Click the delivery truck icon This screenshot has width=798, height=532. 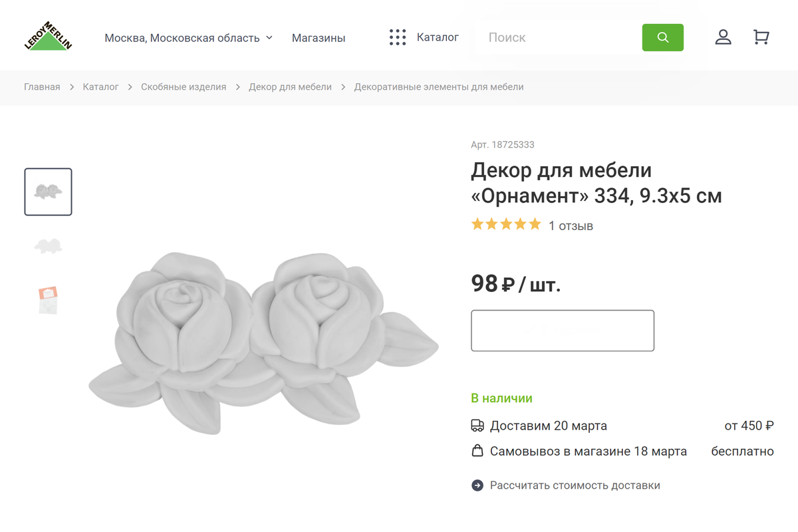477,426
